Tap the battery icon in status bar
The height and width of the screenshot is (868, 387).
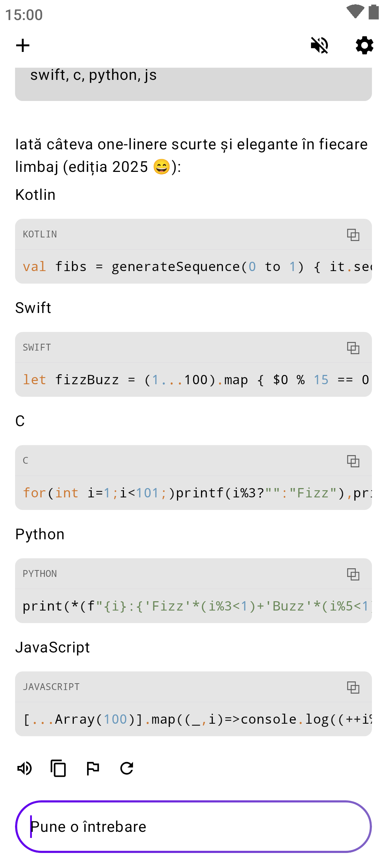[x=374, y=12]
